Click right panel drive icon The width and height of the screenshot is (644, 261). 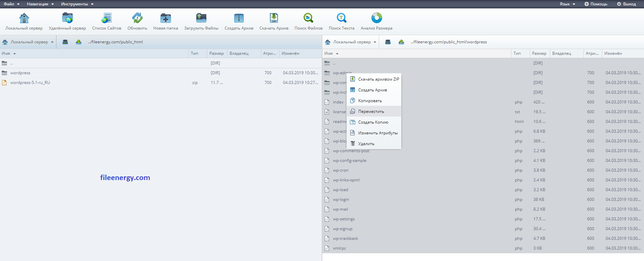click(x=388, y=42)
